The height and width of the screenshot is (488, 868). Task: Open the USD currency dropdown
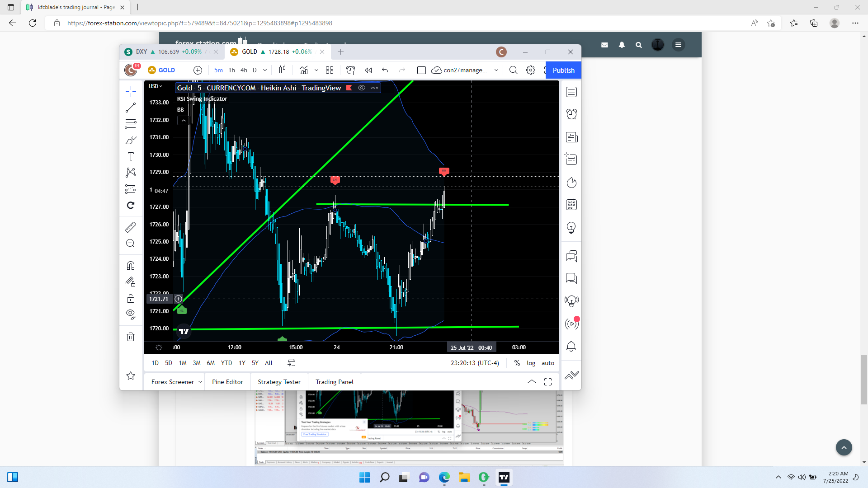(x=155, y=86)
